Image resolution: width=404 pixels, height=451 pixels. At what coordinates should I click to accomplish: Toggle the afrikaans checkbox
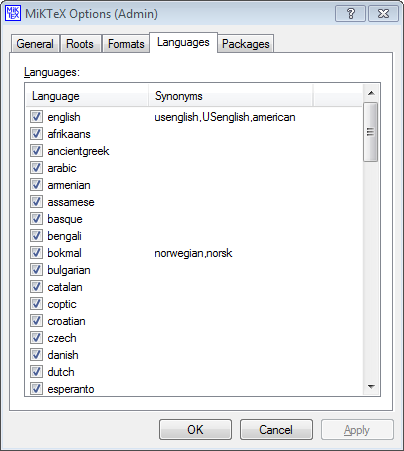point(36,134)
